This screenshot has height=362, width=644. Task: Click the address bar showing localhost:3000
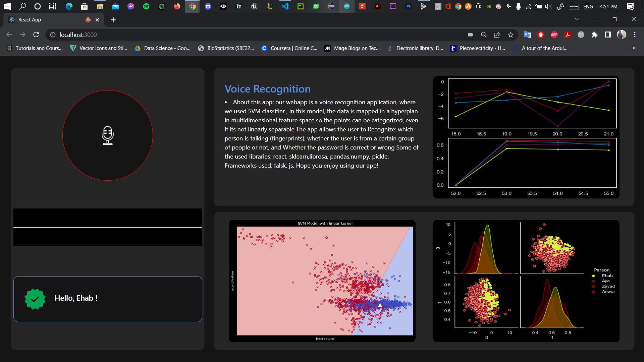77,35
